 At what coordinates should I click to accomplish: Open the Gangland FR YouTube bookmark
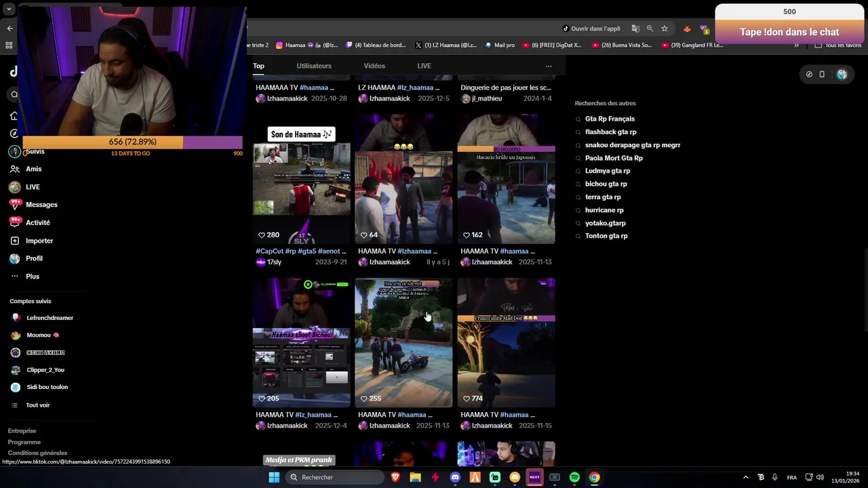692,45
